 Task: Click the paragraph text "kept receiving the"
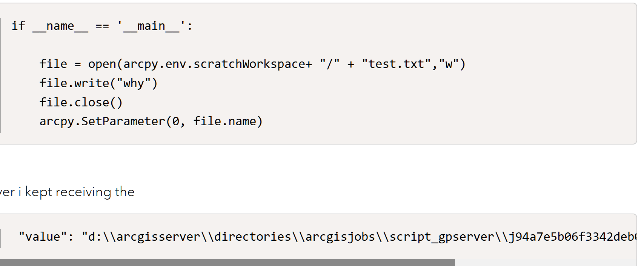pyautogui.click(x=80, y=192)
